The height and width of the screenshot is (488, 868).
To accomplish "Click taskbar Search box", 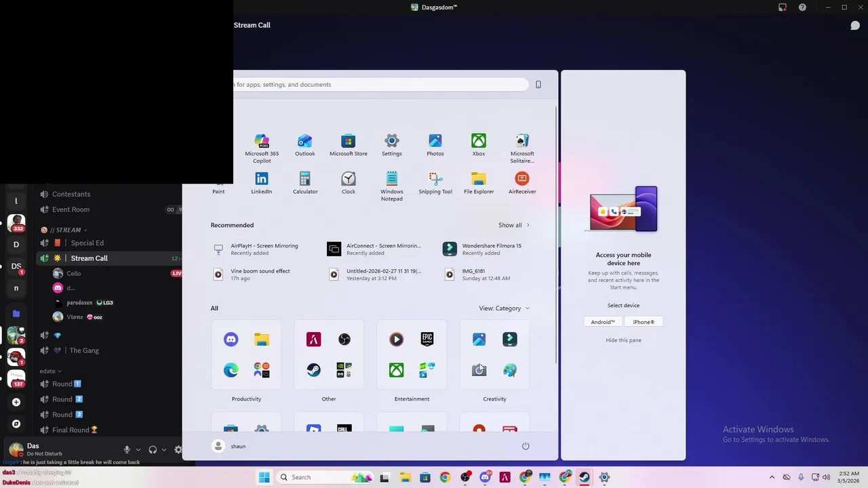I will click(x=325, y=477).
